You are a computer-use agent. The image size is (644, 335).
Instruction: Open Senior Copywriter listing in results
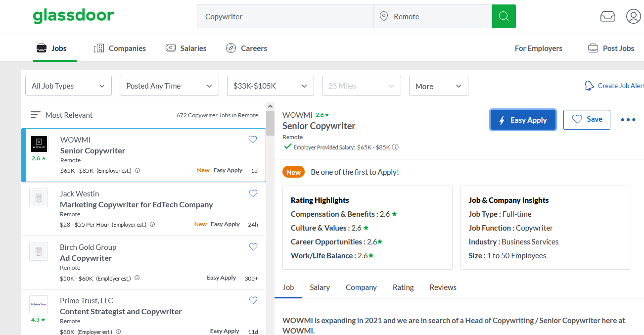click(93, 150)
